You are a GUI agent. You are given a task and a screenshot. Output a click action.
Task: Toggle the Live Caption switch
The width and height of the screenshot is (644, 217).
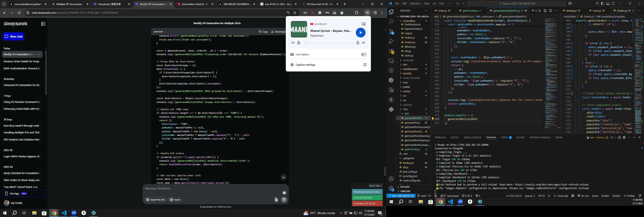tap(364, 54)
